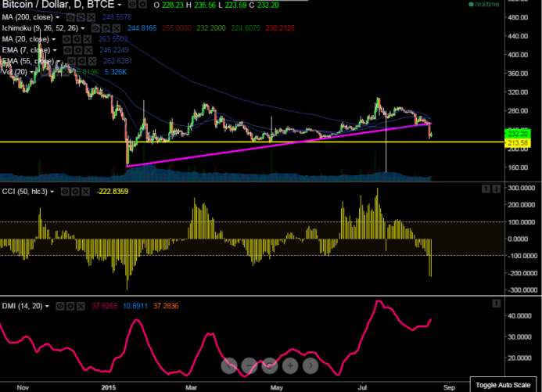Click the 320.00 label on price axis
Screen dimensions: 542x392
pyautogui.click(x=518, y=92)
